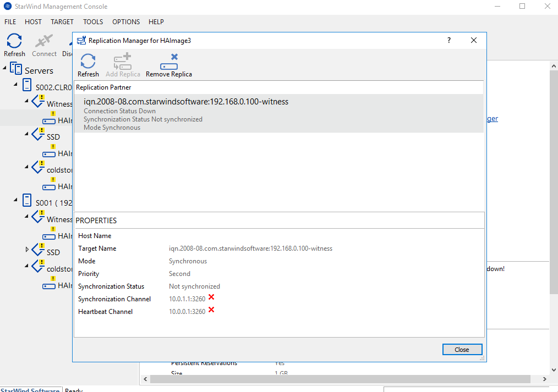The image size is (558, 392).
Task: Click the Remove Replica toolbar icon
Action: click(169, 61)
